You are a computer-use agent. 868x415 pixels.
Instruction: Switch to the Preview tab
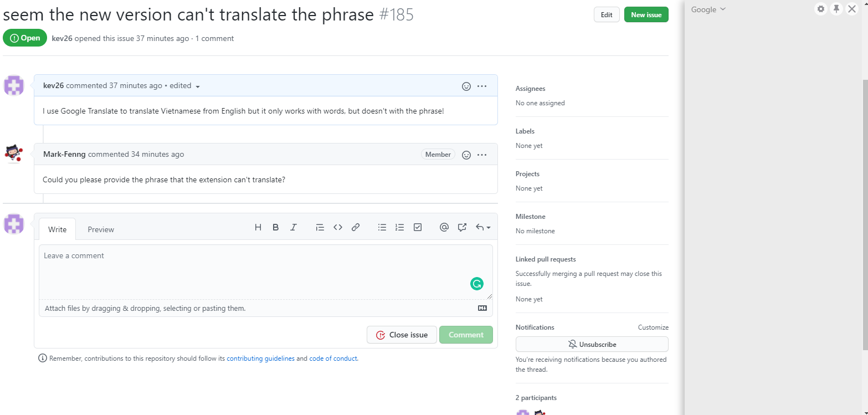[100, 229]
